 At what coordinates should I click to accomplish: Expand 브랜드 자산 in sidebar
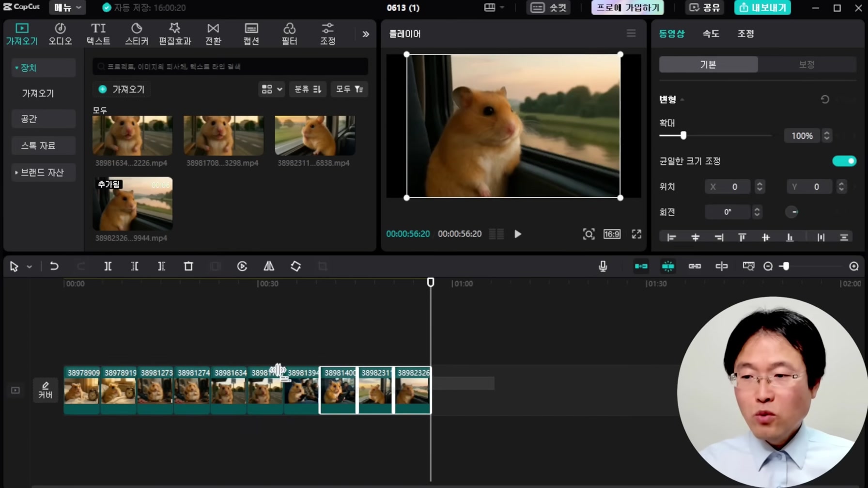(x=43, y=172)
